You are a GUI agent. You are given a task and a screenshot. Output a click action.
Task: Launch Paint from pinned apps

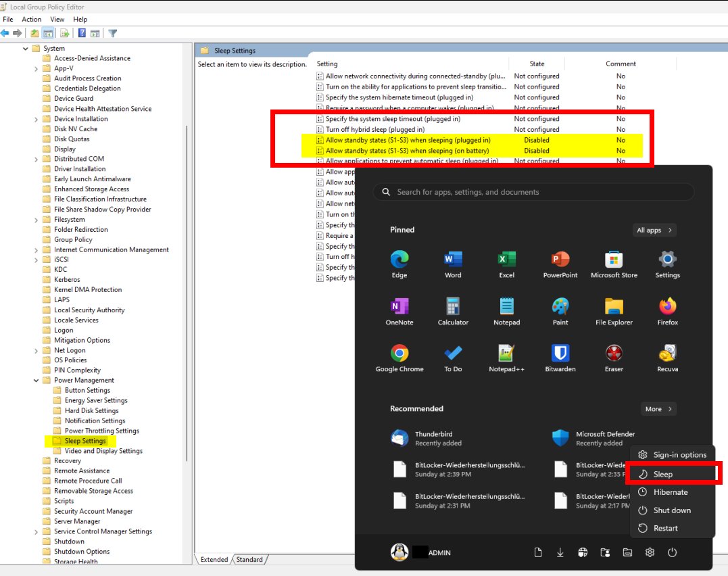[560, 311]
